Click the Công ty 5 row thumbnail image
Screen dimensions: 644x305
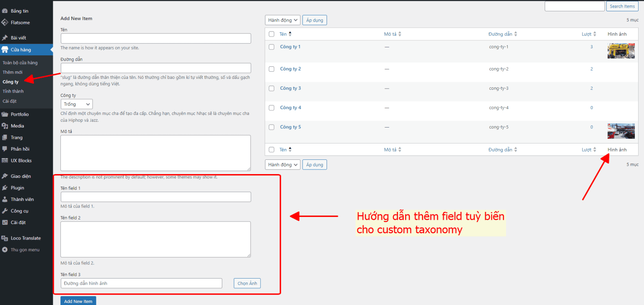[621, 131]
